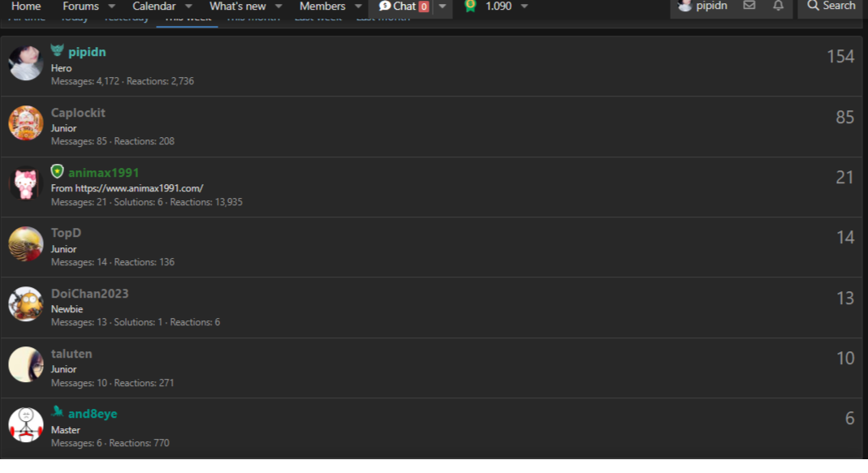Click the Search magnifier icon
The width and height of the screenshot is (868, 473).
(813, 6)
